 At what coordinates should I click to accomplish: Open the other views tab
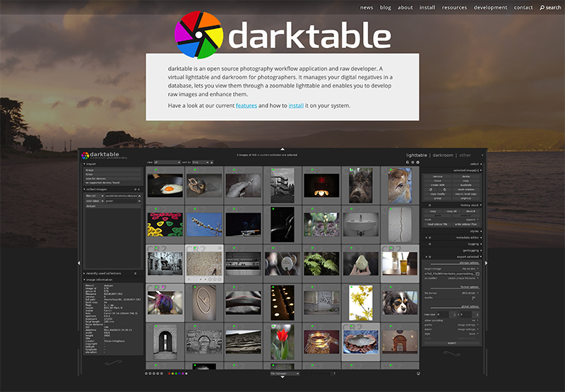465,155
